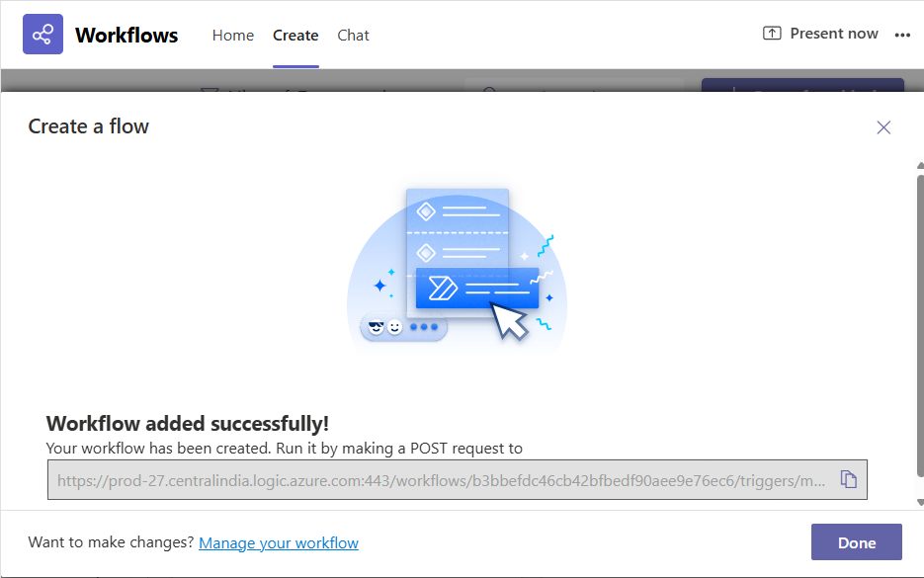Click the Workflows app logo icon
This screenshot has height=578, width=924.
point(42,35)
